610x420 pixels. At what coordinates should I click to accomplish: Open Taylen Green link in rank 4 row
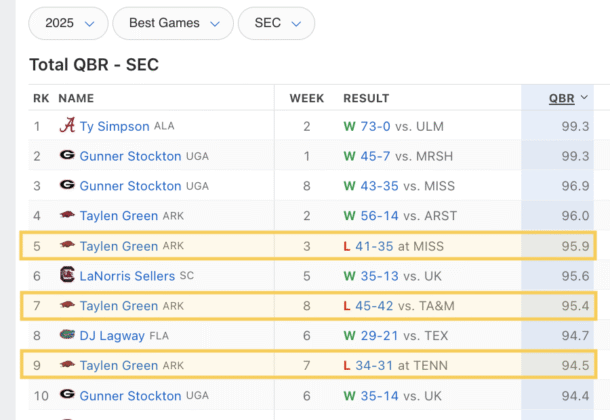coord(119,216)
